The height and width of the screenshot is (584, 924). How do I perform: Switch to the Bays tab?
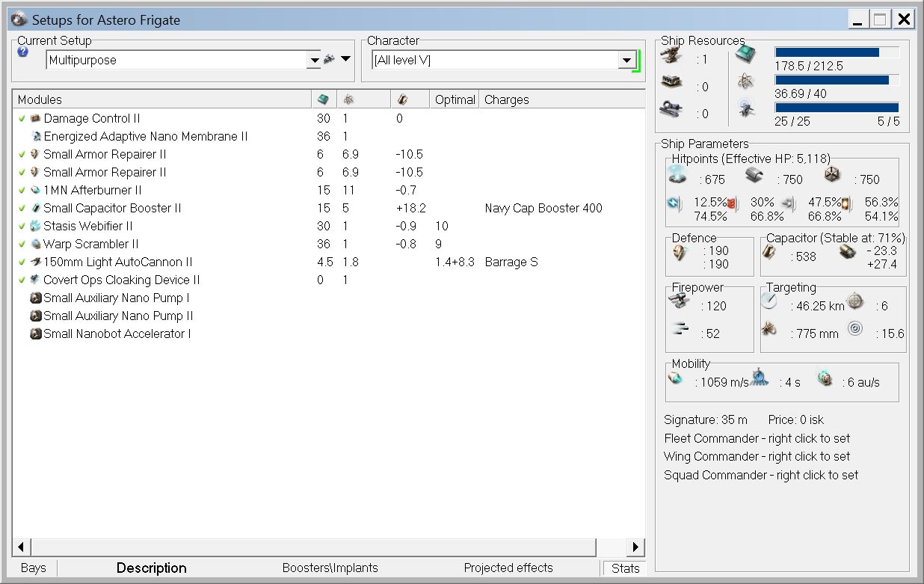[34, 568]
